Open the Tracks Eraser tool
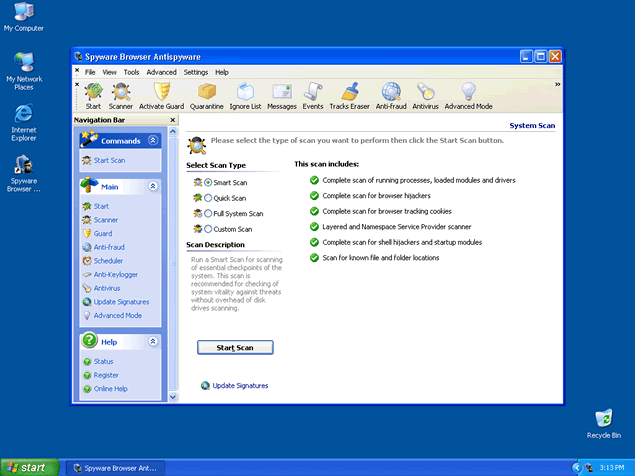The image size is (635, 476). pos(349,92)
